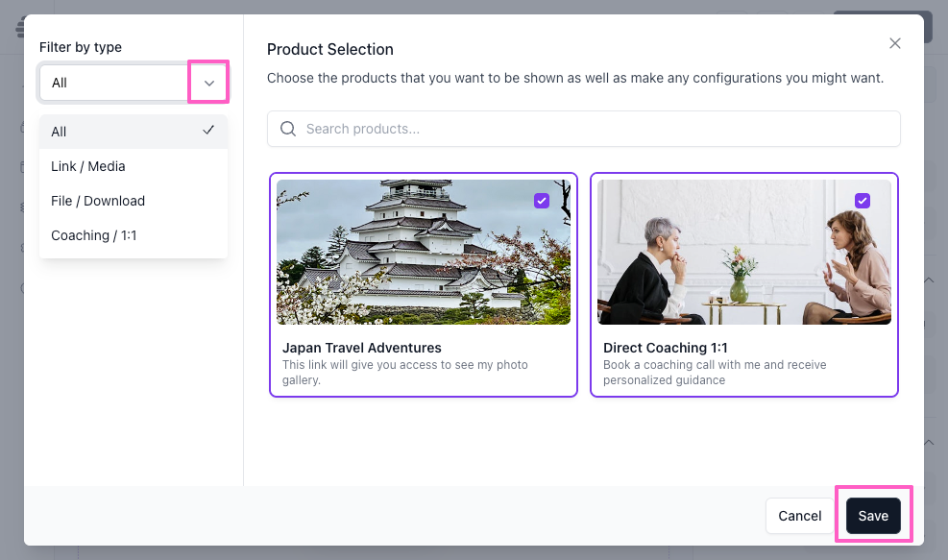Click the Japan Travel Adventures title

pyautogui.click(x=362, y=348)
